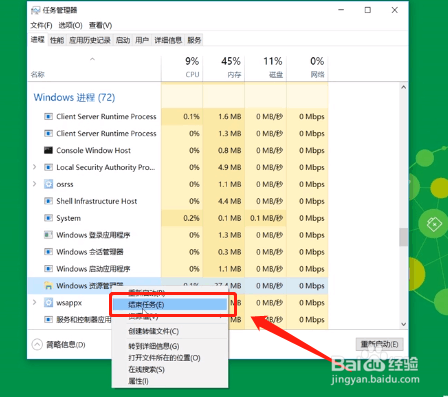Expand the Local Security Authority process group
448x397 pixels.
pos(34,167)
